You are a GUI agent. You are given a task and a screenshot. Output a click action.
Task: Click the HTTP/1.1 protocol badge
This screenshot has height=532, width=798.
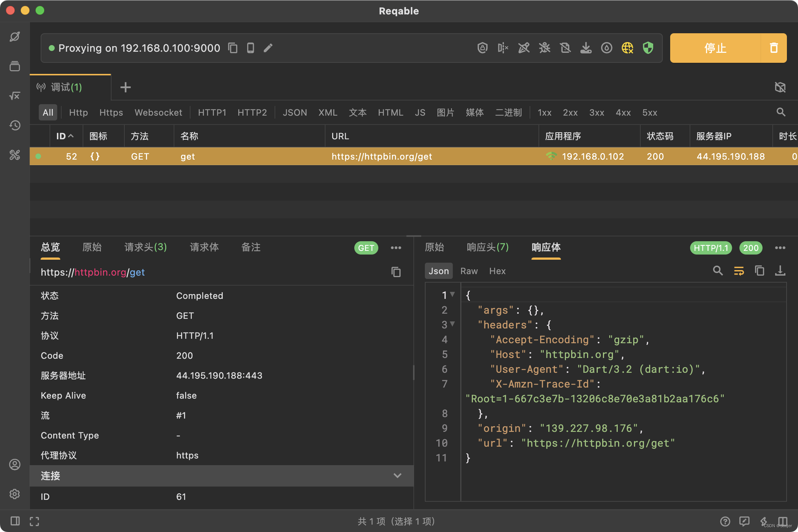[711, 248]
